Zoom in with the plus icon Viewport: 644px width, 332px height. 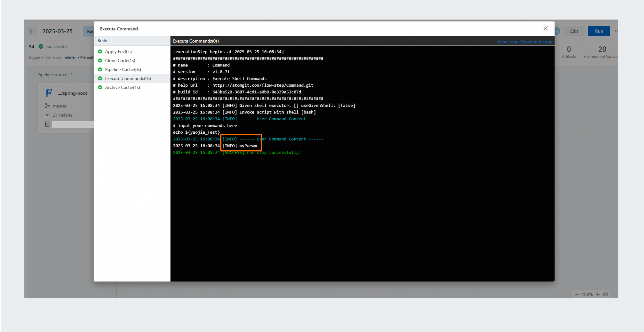coord(598,294)
